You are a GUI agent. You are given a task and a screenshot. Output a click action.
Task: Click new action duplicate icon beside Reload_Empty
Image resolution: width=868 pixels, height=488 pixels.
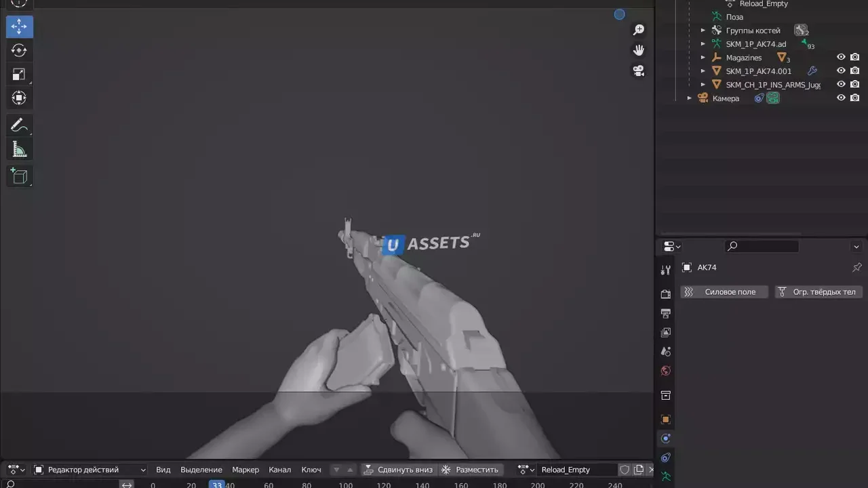(638, 469)
